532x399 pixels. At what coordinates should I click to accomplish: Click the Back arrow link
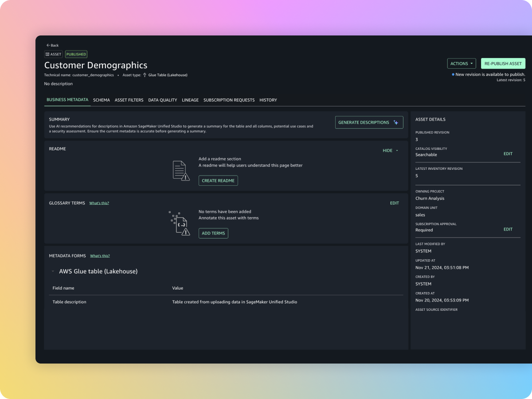[x=52, y=45]
